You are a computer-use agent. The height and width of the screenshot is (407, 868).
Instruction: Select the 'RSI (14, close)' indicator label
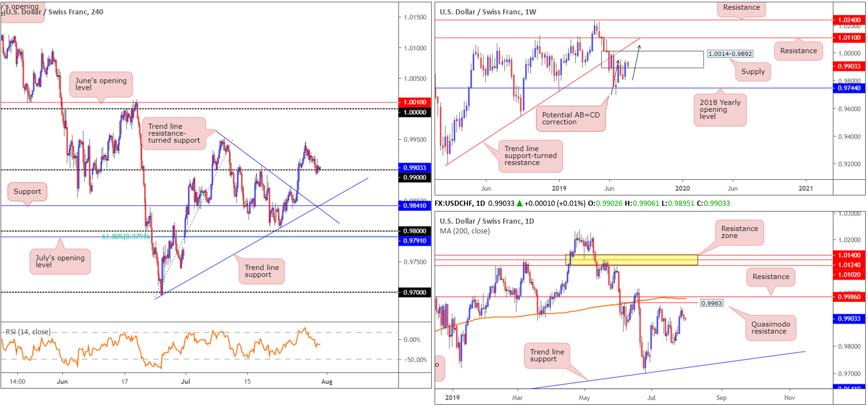coord(28,331)
